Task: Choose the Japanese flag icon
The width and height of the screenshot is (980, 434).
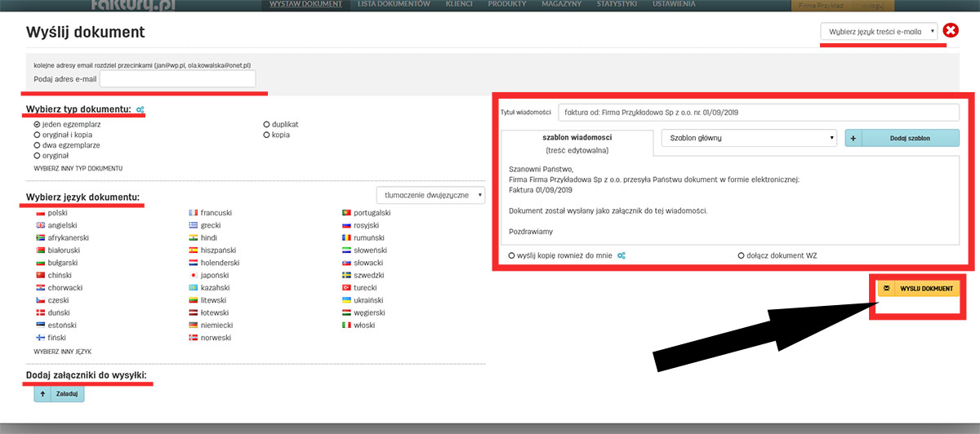Action: [193, 276]
